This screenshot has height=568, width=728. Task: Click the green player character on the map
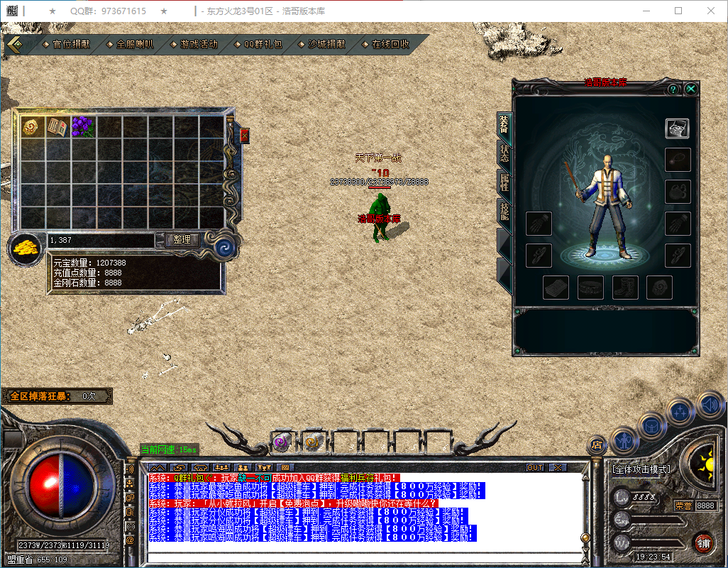pyautogui.click(x=380, y=218)
